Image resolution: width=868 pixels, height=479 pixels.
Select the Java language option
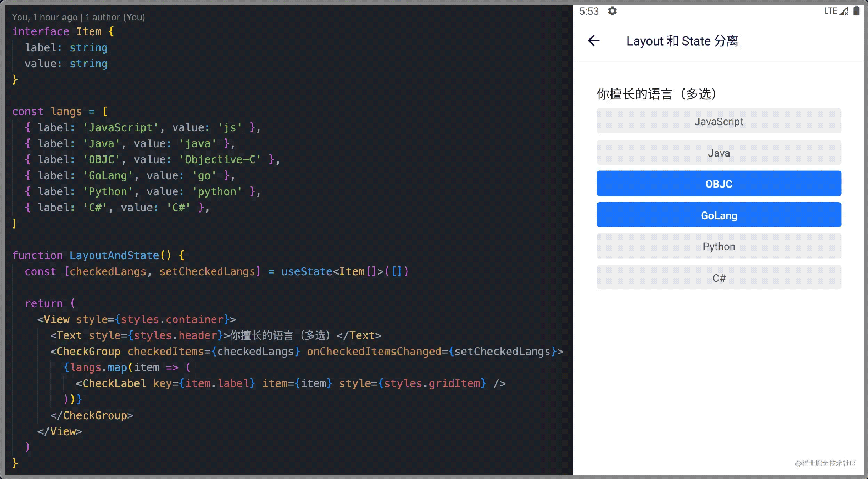719,153
